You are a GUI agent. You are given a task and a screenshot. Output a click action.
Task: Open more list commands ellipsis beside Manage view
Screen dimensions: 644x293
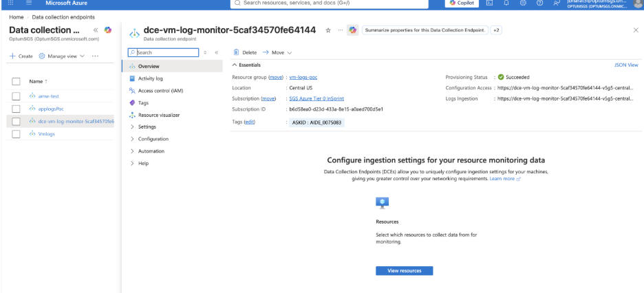click(95, 56)
